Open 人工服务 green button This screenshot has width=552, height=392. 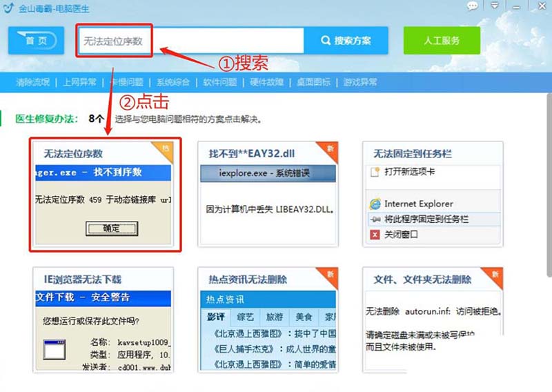(442, 41)
